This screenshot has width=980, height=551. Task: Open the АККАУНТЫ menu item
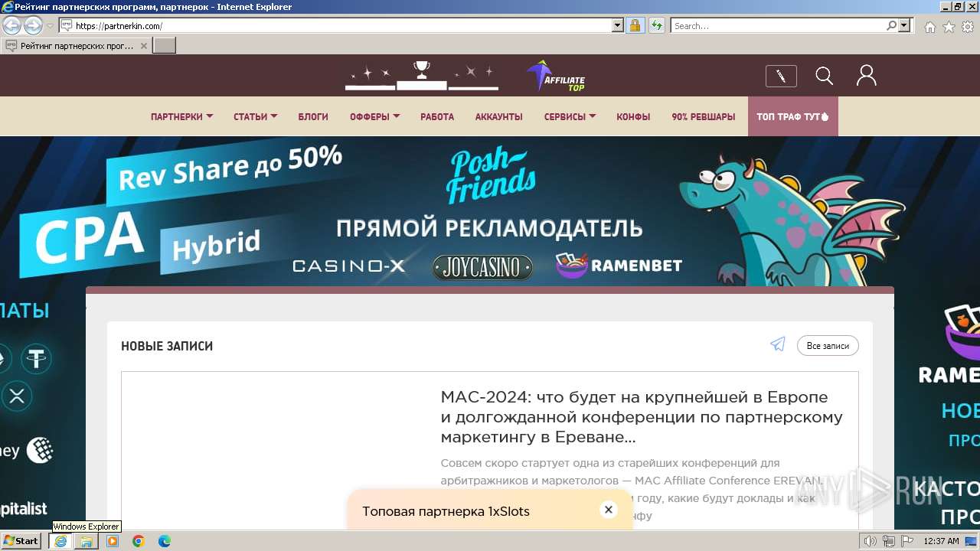(498, 117)
